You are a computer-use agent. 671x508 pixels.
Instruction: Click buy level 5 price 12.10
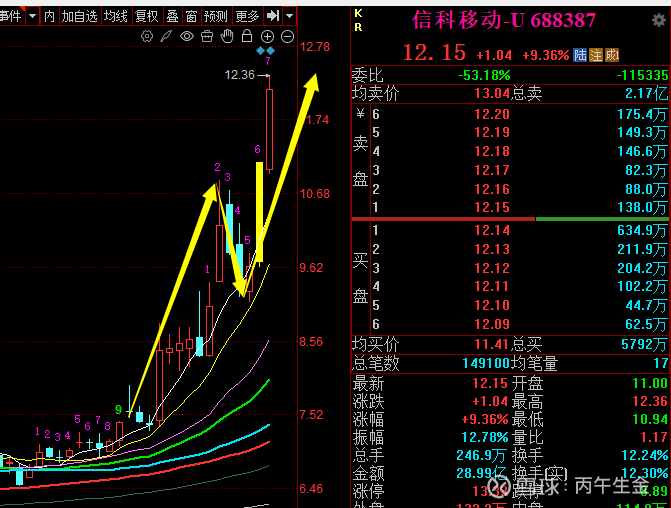point(492,305)
